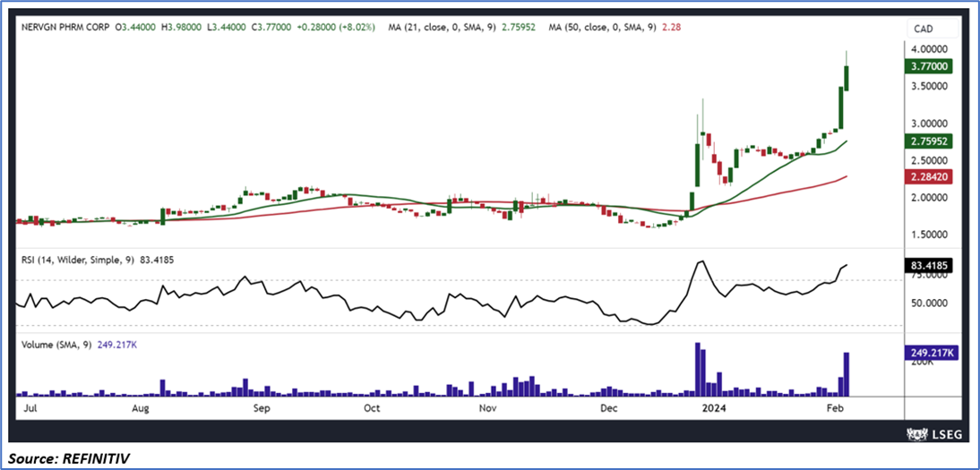
Task: Click the Dec label on time axis
Action: [x=608, y=409]
